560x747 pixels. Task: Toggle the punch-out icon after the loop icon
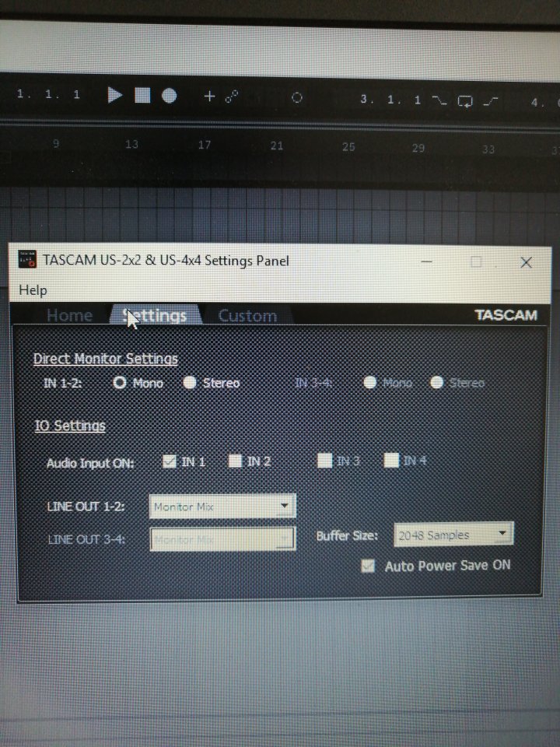click(491, 101)
